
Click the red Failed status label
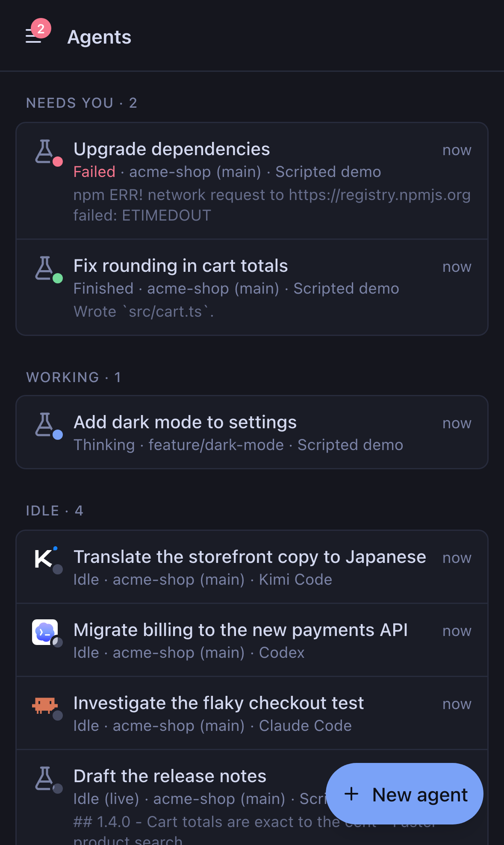pyautogui.click(x=94, y=172)
